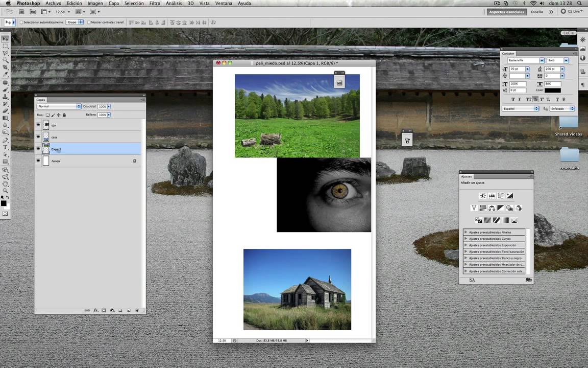Add a Photo Filter adjustment
This screenshot has width=588, height=368.
pos(509,208)
